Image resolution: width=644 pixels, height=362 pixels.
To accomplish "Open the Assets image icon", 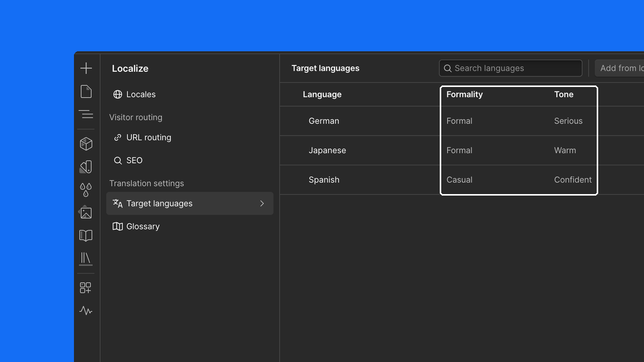I will point(86,213).
